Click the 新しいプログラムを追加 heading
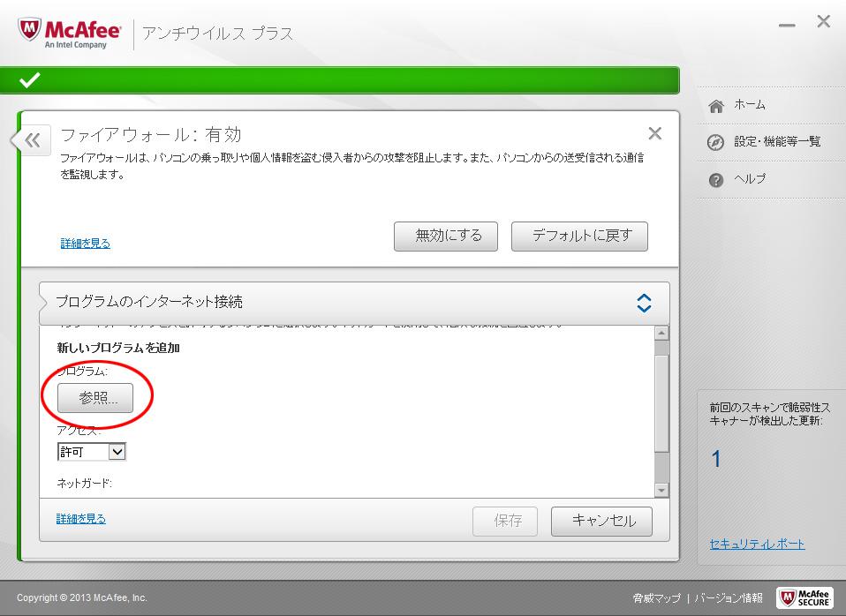This screenshot has height=616, width=846. pos(118,348)
